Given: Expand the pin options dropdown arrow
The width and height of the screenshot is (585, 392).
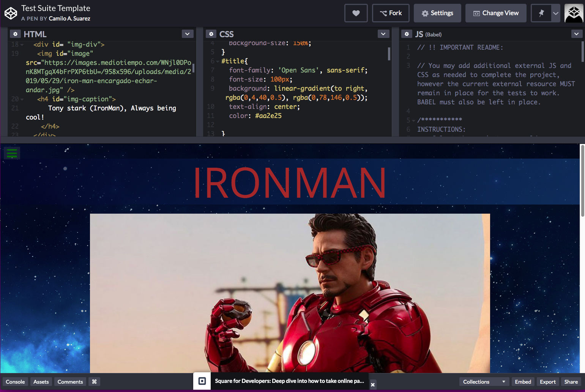Looking at the screenshot, I should pos(556,13).
